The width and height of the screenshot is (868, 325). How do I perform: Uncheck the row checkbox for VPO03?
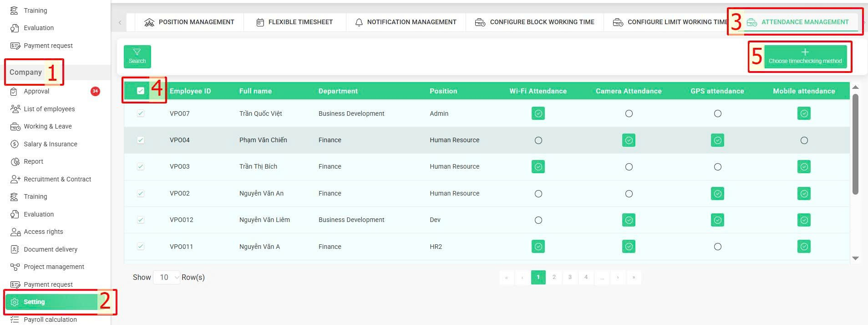141,166
